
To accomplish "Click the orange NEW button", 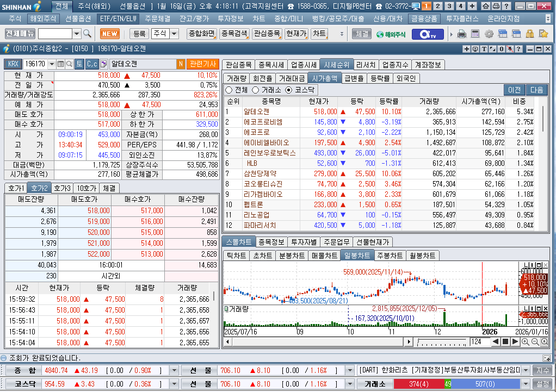I will [109, 34].
